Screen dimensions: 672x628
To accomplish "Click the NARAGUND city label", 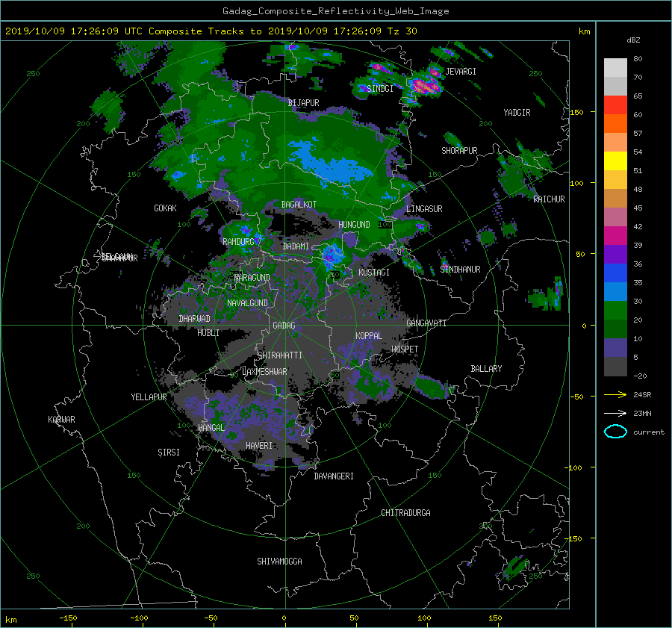I will [x=252, y=277].
